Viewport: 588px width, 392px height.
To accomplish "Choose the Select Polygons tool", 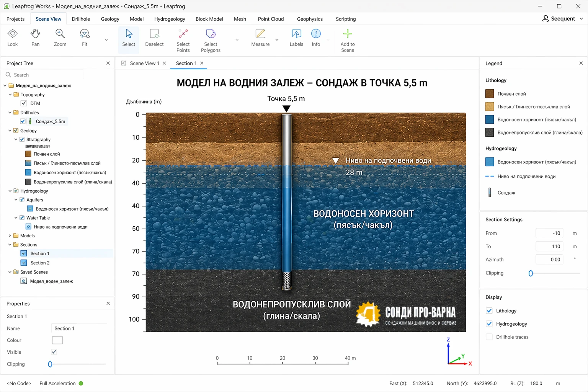I will point(211,40).
